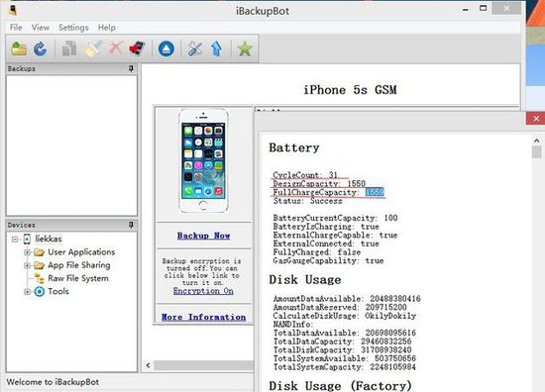The image size is (545, 392).
Task: Click the Backup Now link
Action: tap(204, 236)
